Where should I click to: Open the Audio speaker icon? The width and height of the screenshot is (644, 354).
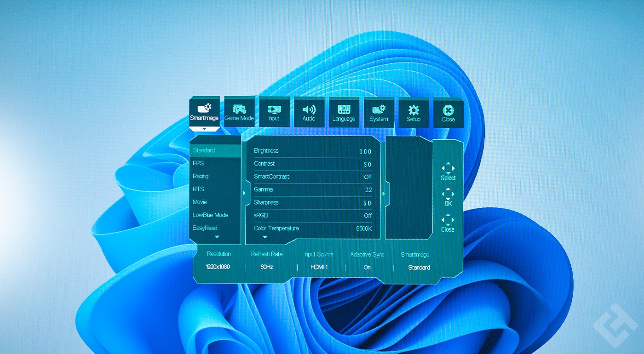309,109
